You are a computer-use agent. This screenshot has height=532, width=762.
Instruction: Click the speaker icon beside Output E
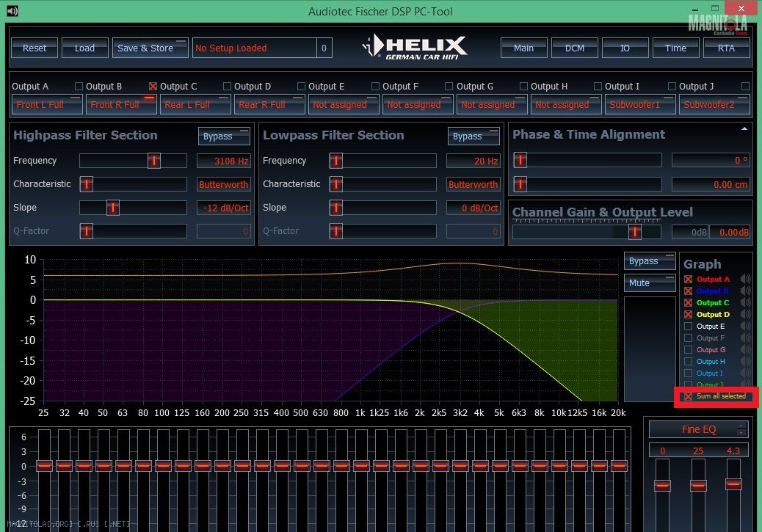click(746, 327)
